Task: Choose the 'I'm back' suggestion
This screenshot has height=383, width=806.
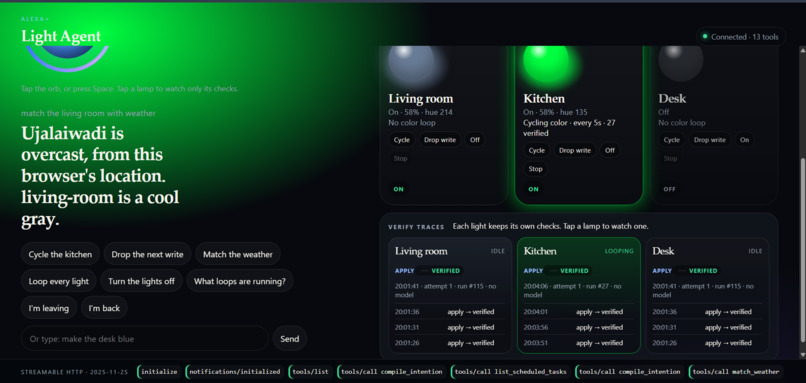Action: pos(104,308)
